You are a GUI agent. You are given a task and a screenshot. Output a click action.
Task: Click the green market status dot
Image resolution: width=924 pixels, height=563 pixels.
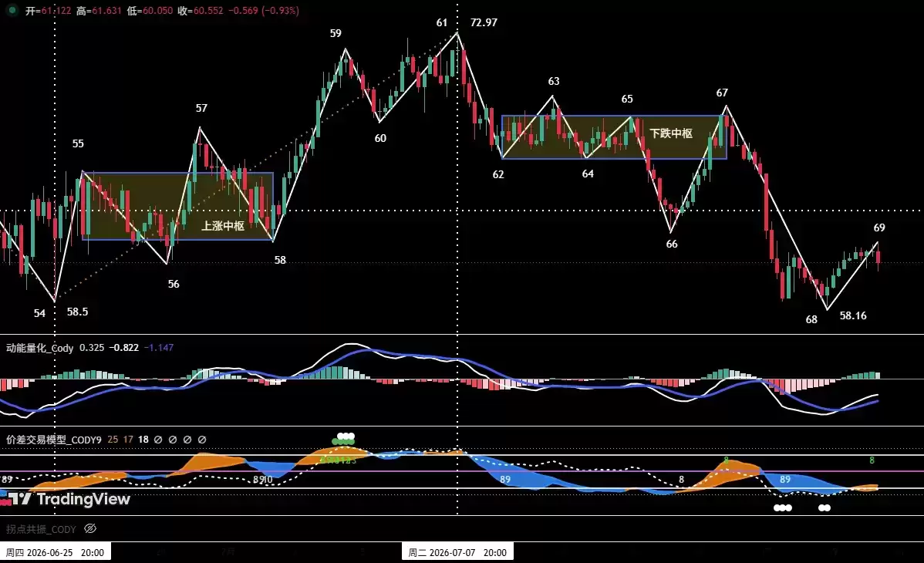[12, 10]
